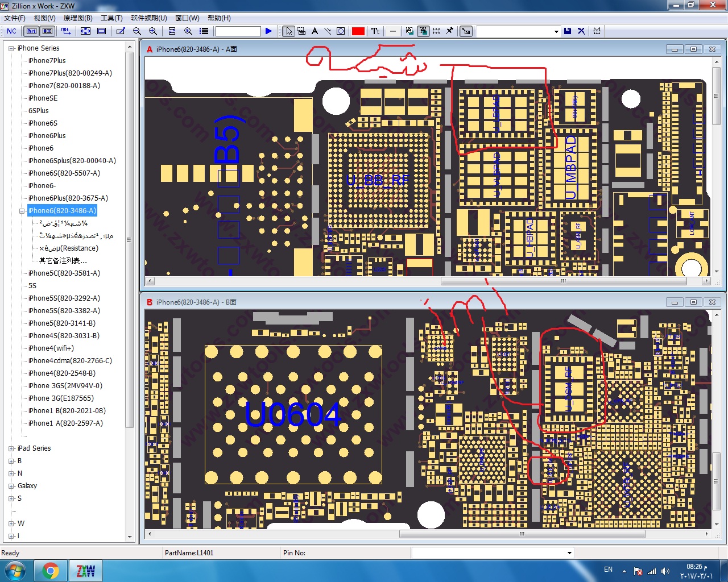
Task: Open the 原理图(B) menu
Action: tap(78, 18)
